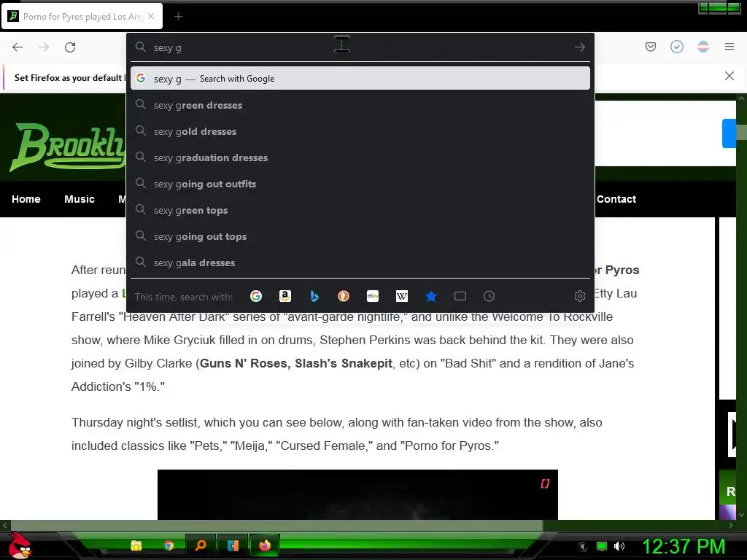This screenshot has height=560, width=747.
Task: Choose the 'sexy graduation dresses' suggestion
Action: 360,157
